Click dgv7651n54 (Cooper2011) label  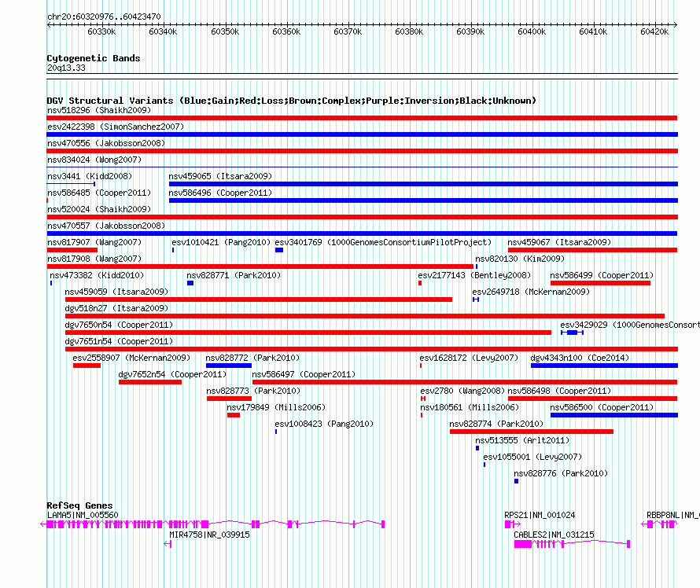(119, 341)
